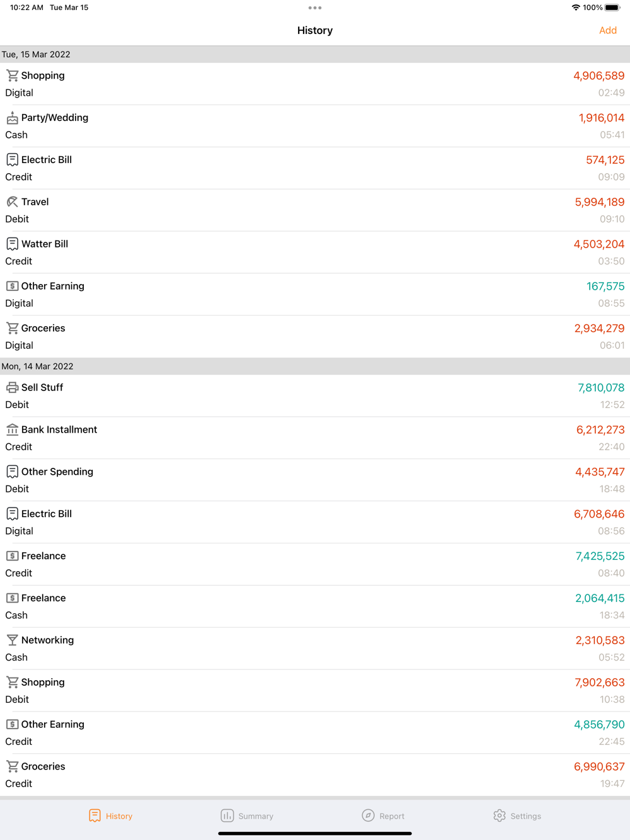
Task: Click the Bank Installment building icon
Action: [12, 430]
